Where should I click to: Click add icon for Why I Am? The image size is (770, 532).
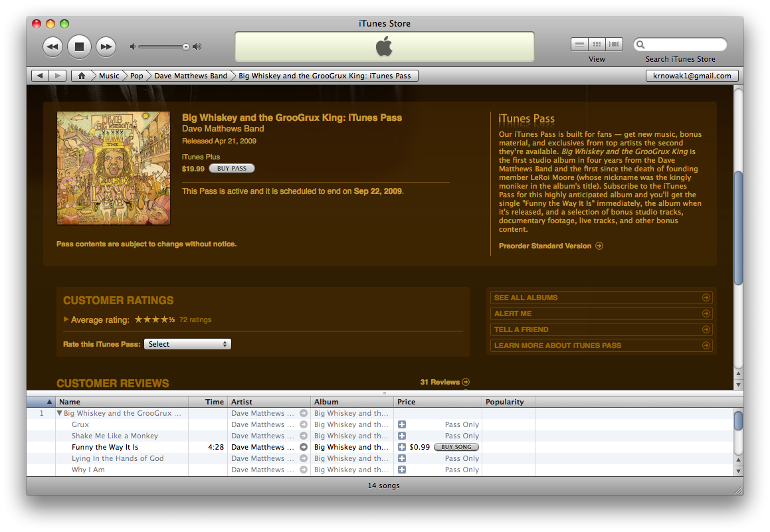coord(402,470)
